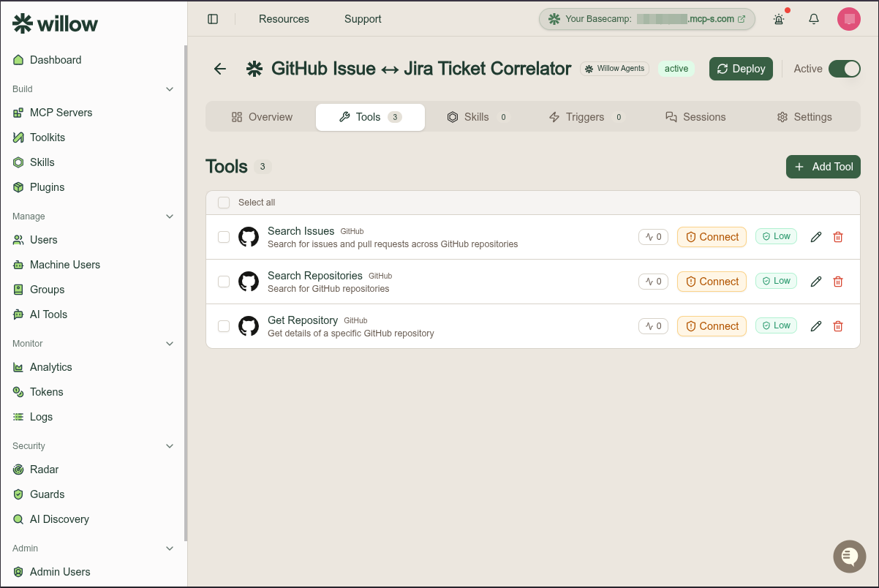
Task: Open the agent Settings tab
Action: point(804,117)
